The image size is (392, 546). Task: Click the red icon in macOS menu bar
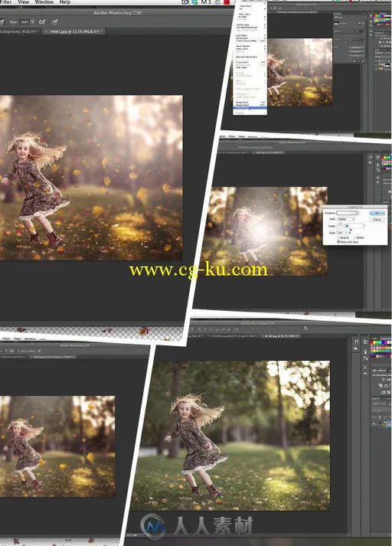(x=227, y=2)
